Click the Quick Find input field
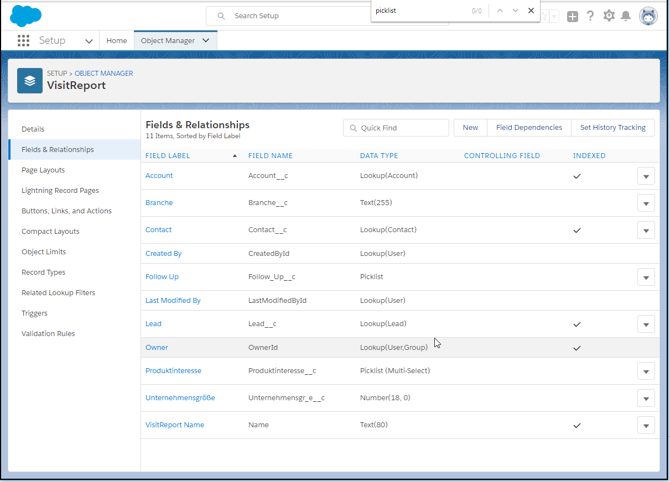Screen dimensions: 670x482 (396, 128)
